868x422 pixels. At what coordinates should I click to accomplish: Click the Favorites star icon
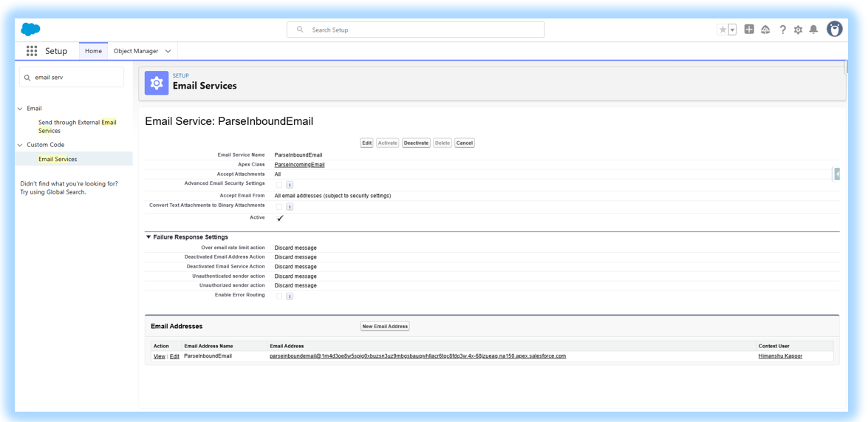722,30
